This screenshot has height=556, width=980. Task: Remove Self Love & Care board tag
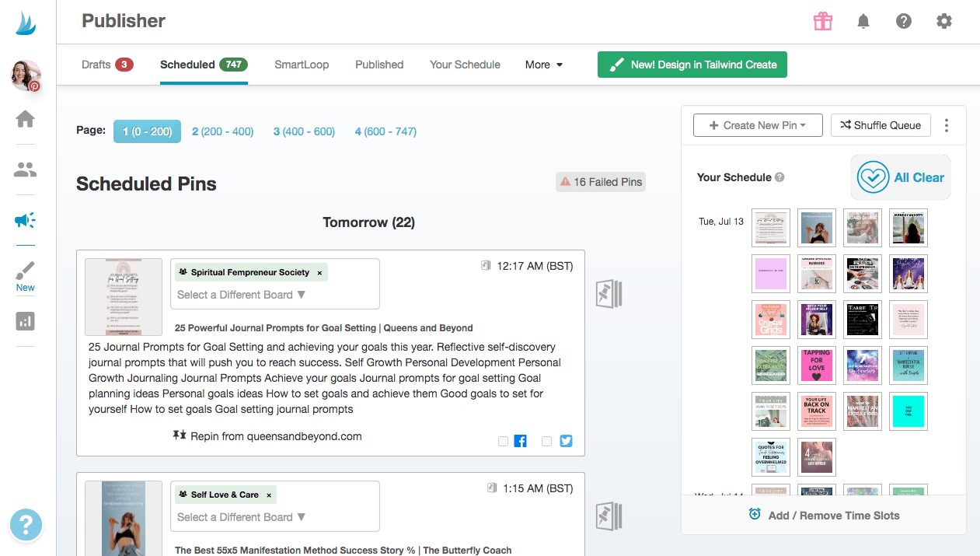click(x=269, y=495)
